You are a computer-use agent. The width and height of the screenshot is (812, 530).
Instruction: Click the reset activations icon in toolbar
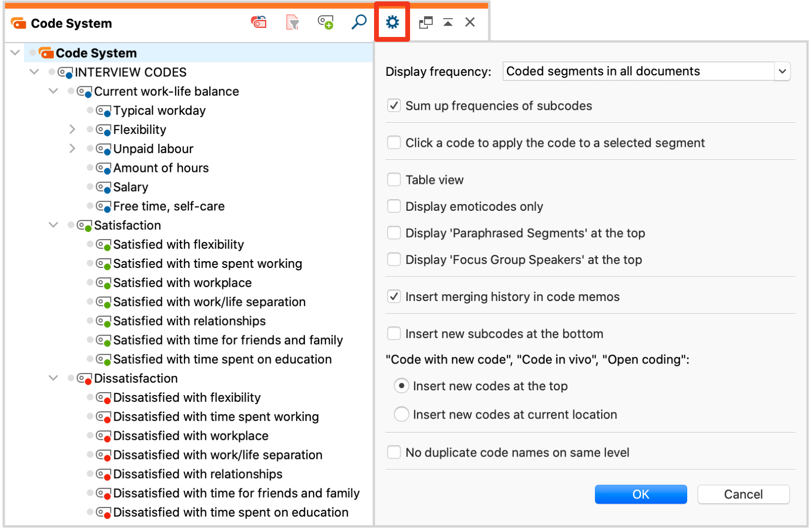point(259,22)
